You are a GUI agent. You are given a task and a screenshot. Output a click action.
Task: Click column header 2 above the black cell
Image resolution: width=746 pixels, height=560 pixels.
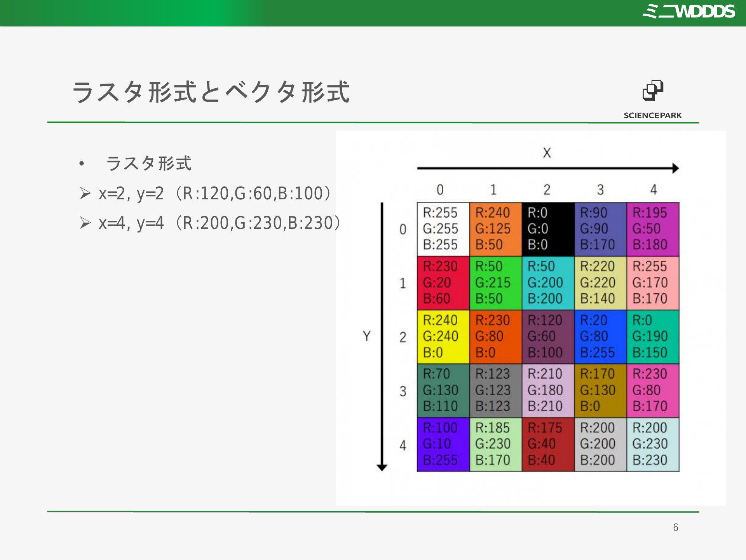point(547,190)
